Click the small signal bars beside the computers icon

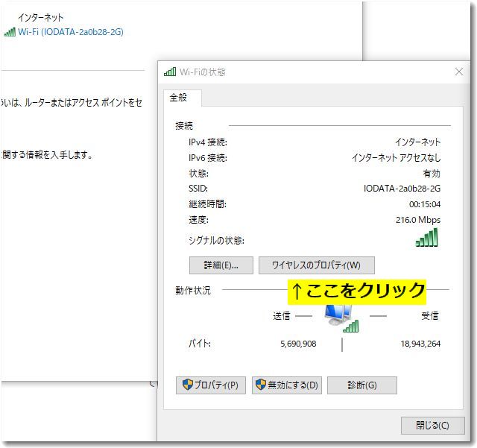[x=351, y=326]
